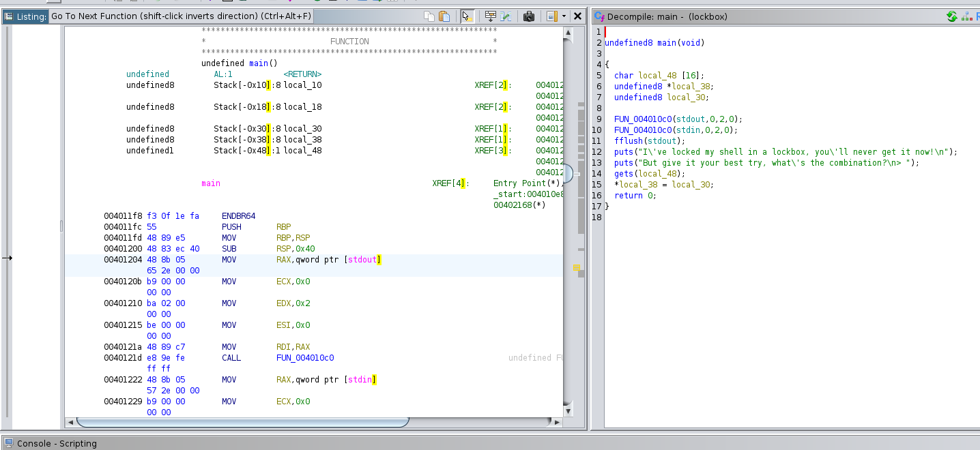Click the green Re-decompile refresh icon
Screen dimensions: 980x450
tap(952, 16)
